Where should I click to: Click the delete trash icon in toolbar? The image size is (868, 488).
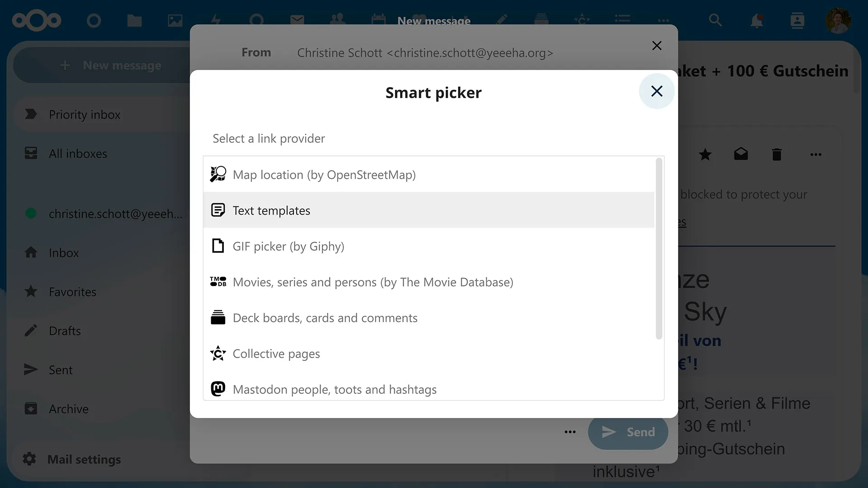777,154
